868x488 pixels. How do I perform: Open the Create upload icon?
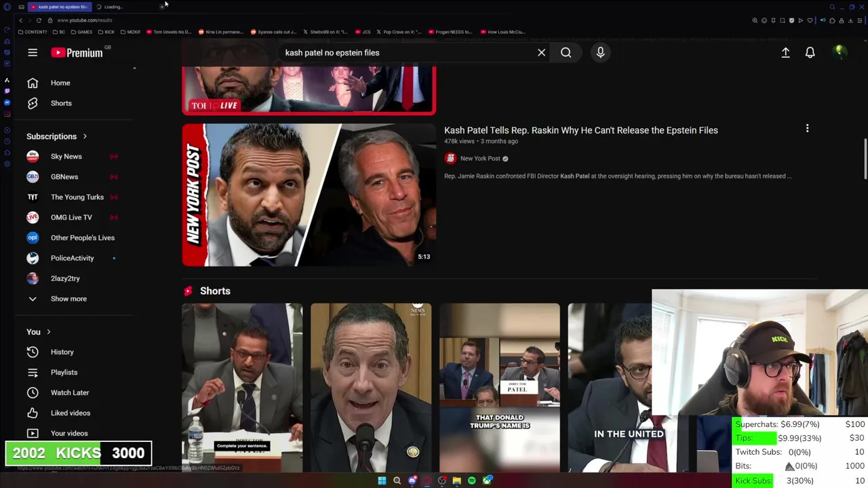785,53
